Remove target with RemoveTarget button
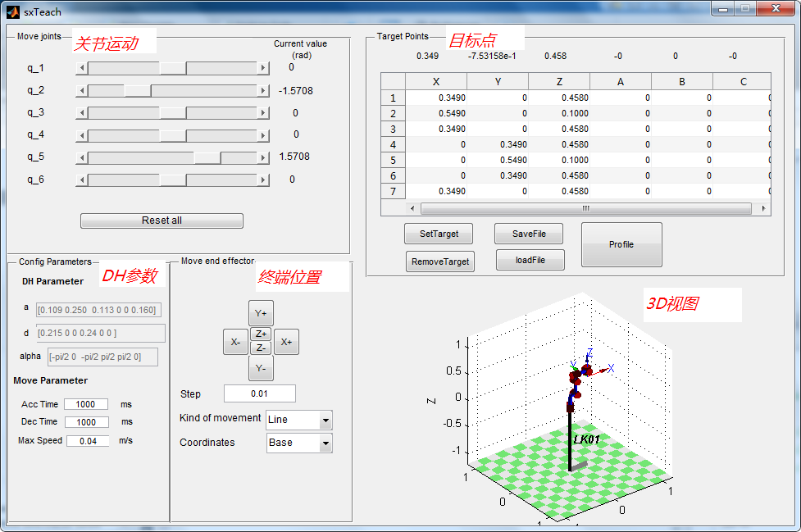This screenshot has width=801, height=532. [439, 261]
